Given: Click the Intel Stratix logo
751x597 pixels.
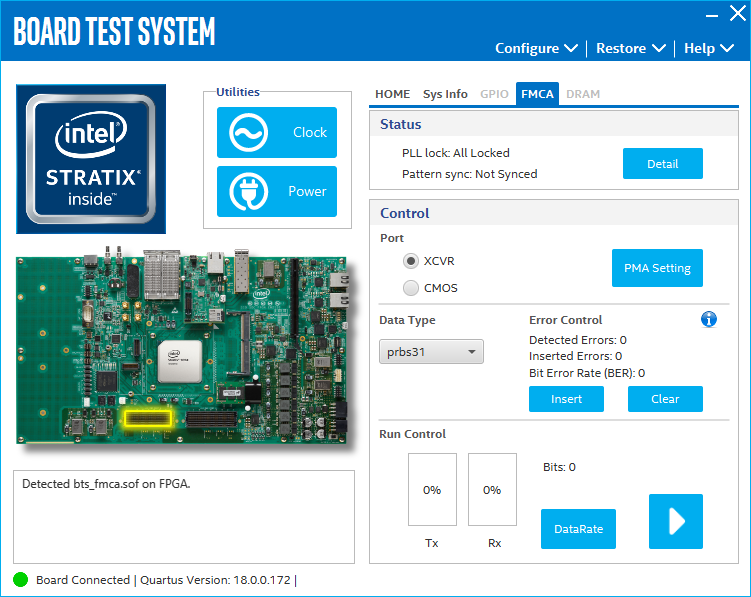Looking at the screenshot, I should point(91,158).
